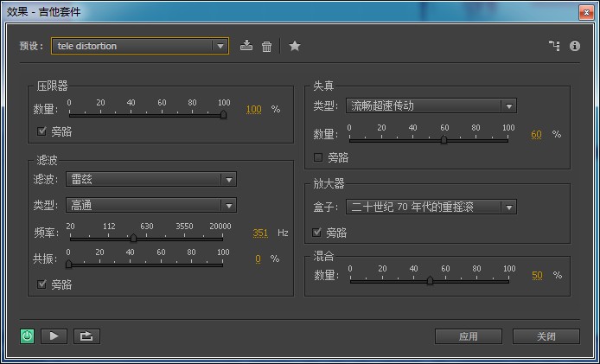Click 混合 数量 slider handle
The width and height of the screenshot is (600, 364).
[430, 280]
